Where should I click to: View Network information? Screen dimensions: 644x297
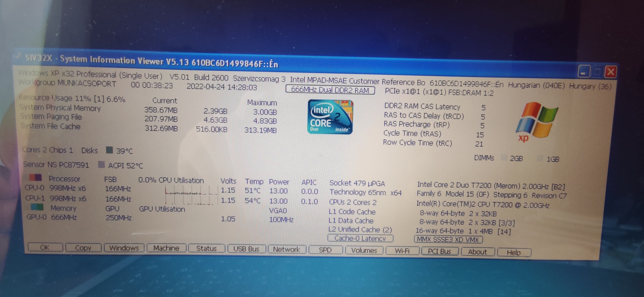point(287,249)
